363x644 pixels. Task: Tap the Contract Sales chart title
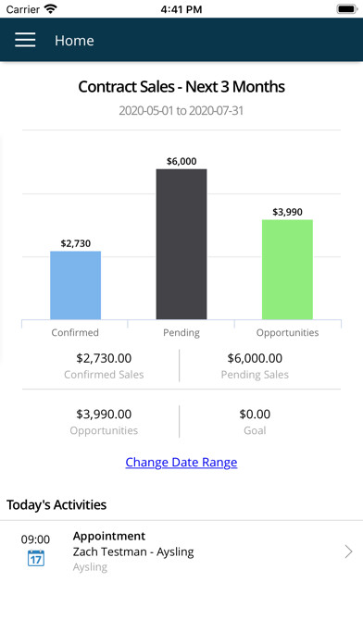[x=181, y=86]
